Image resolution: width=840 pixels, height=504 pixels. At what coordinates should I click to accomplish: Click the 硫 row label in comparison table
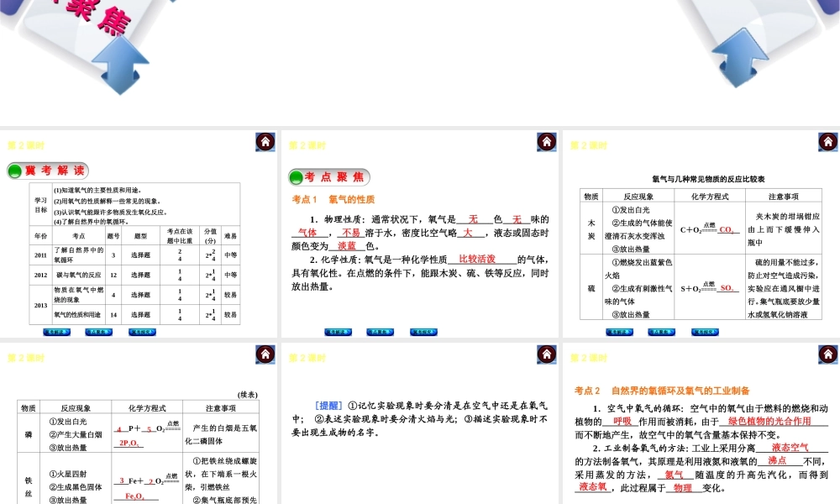point(591,288)
